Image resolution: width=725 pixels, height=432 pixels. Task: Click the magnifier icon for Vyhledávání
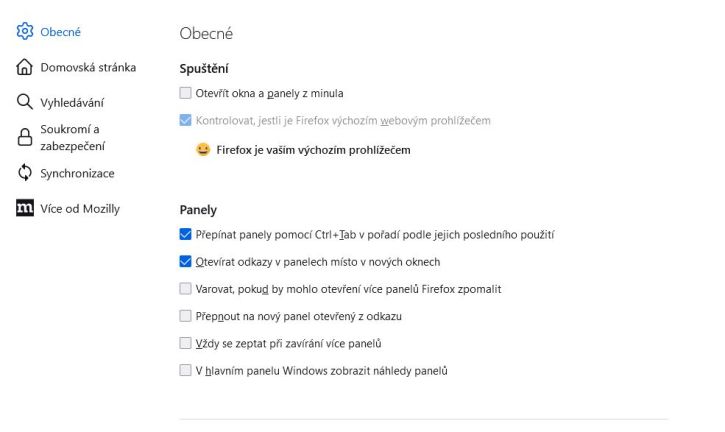coord(25,102)
